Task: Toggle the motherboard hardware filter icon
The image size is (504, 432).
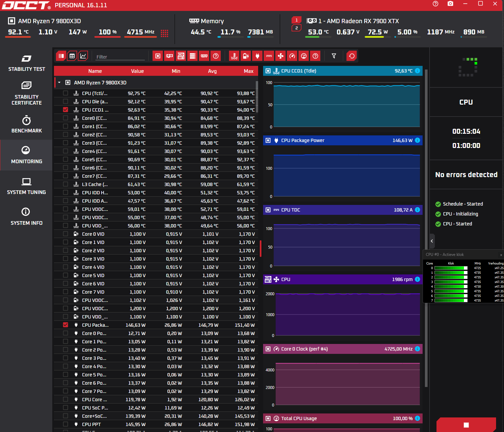Action: [181, 56]
